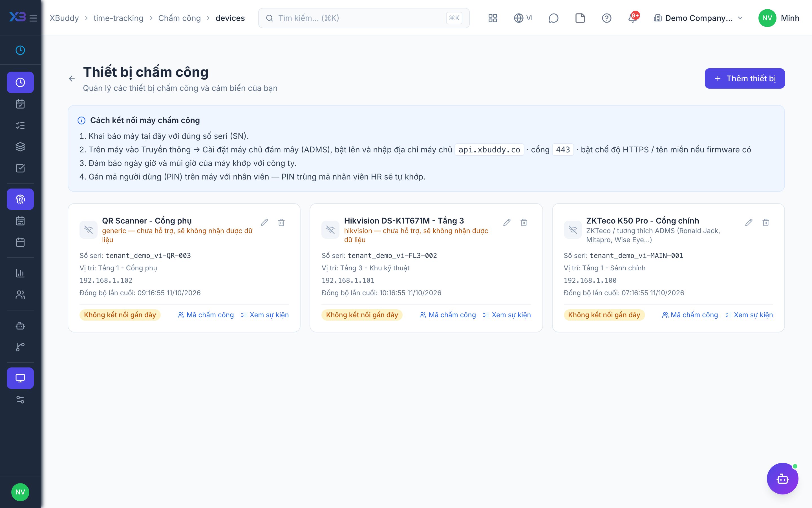Open the calendar check icon in sidebar
812x508 pixels.
[x=20, y=104]
